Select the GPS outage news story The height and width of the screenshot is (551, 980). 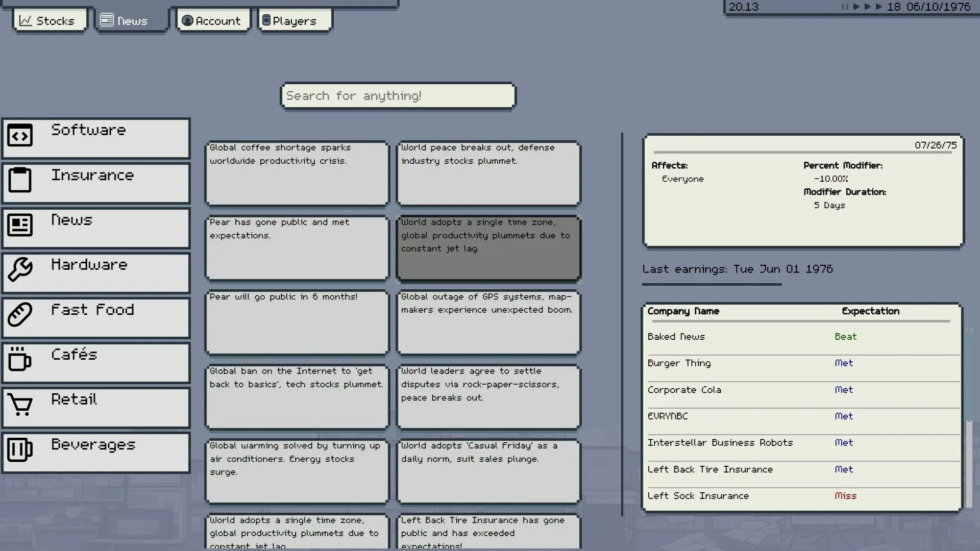(x=488, y=322)
